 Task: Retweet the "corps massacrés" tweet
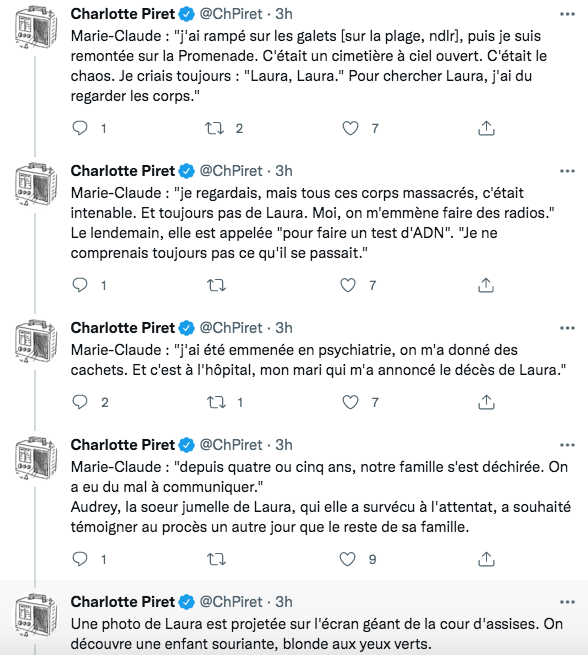pyautogui.click(x=216, y=285)
